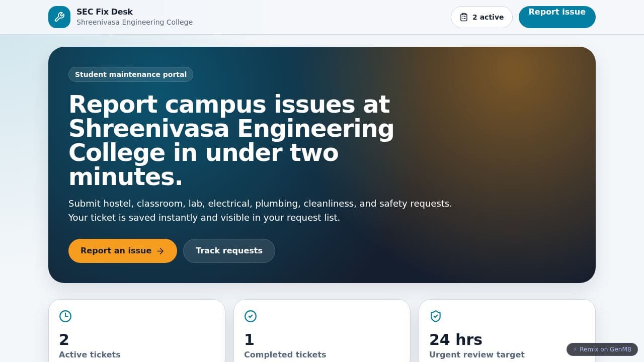Click the SEC Fix Desk title

pyautogui.click(x=105, y=12)
